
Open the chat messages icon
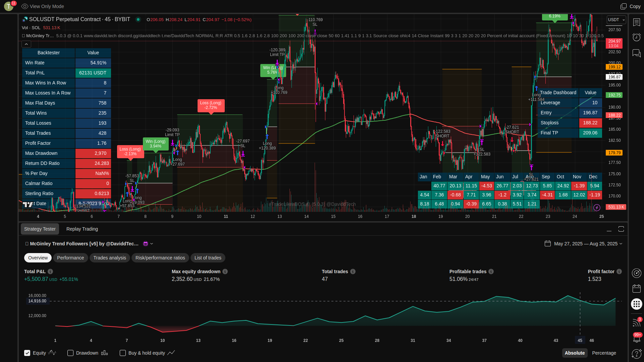[636, 53]
